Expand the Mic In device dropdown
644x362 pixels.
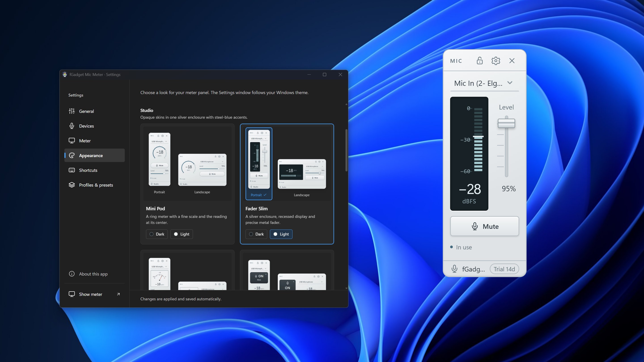485,83
